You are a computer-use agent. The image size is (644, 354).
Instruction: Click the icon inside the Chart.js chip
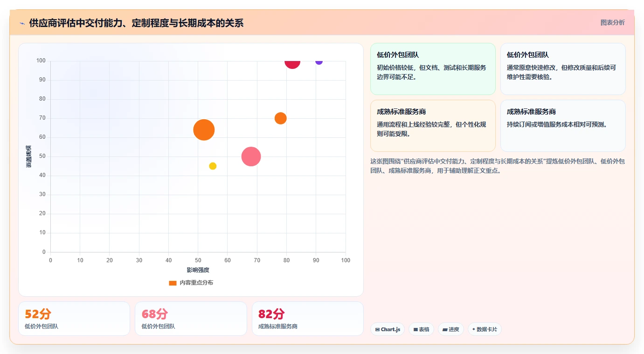377,329
